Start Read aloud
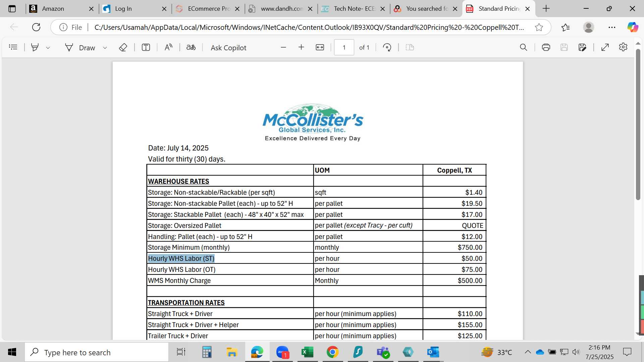The image size is (644, 362). (168, 47)
